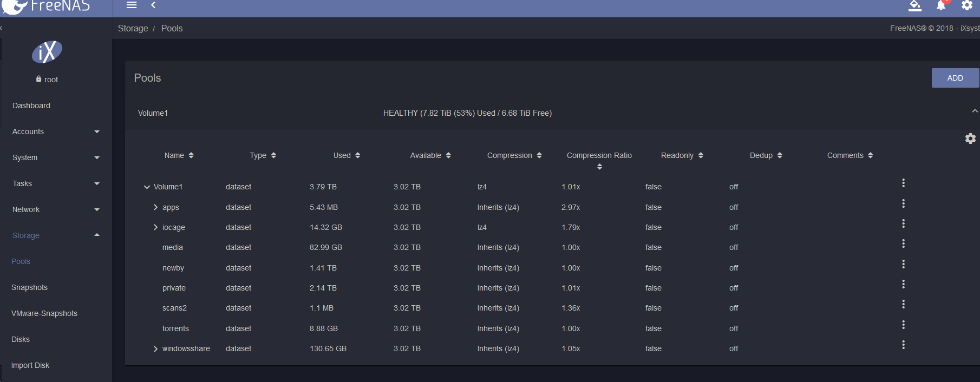Viewport: 980px width, 382px height.
Task: Click the media dataset name
Action: coord(172,247)
